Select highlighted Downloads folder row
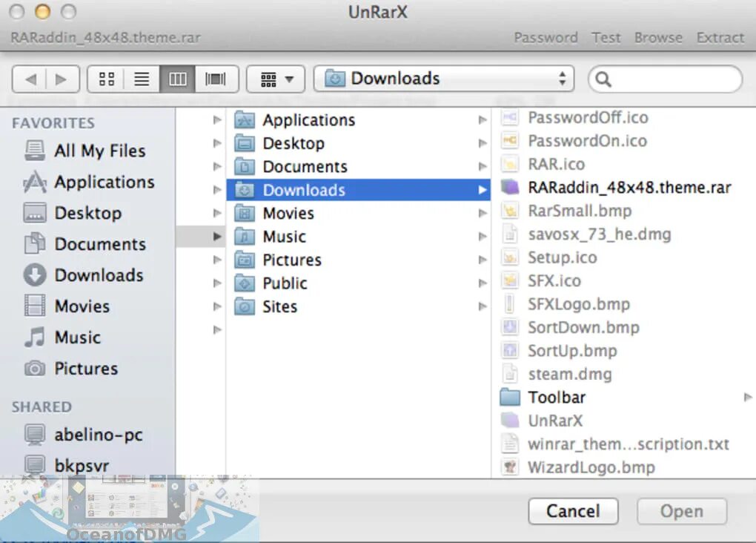 (x=358, y=190)
